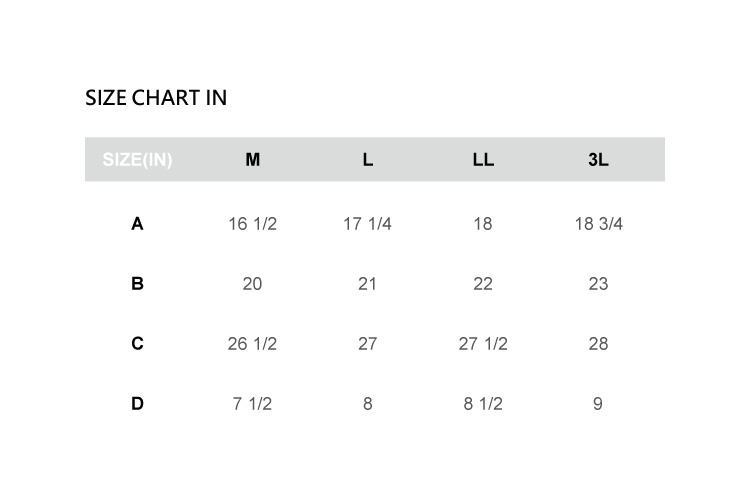This screenshot has height=500, width=750.
Task: Click the 16 1/2 measurement cell
Action: coord(252,224)
